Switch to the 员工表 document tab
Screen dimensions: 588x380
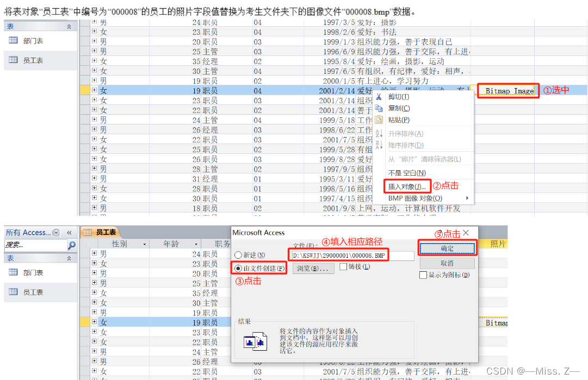(100, 232)
